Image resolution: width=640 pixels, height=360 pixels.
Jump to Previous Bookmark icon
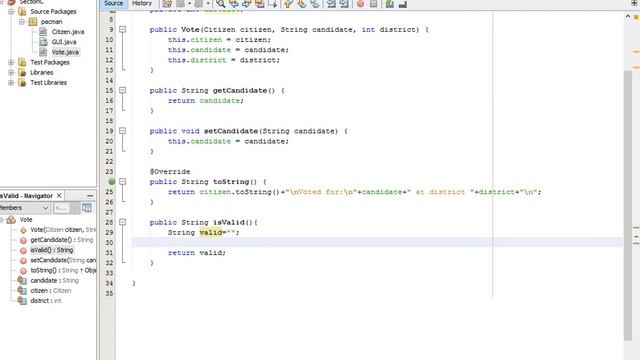pyautogui.click(x=288, y=4)
